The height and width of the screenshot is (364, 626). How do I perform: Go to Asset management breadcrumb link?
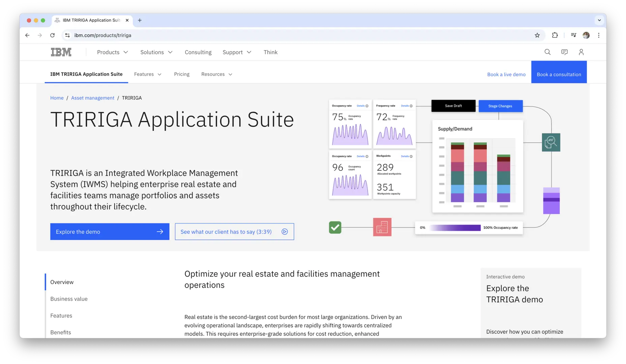pyautogui.click(x=93, y=98)
